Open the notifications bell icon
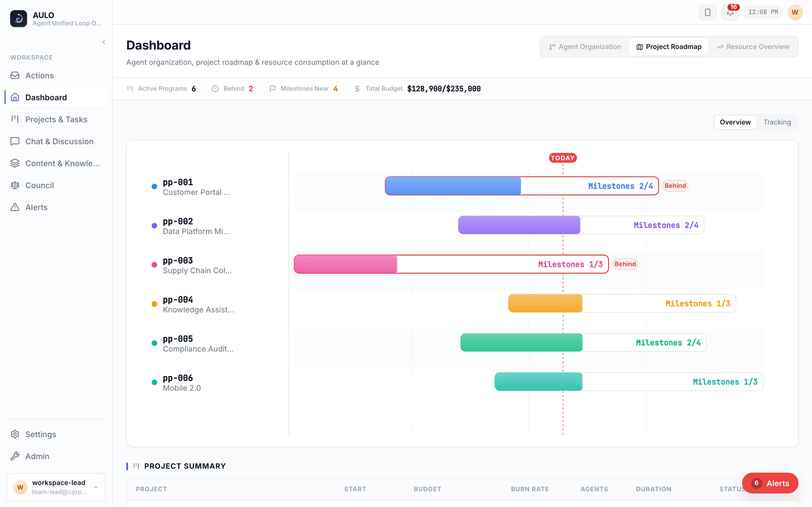This screenshot has height=507, width=812. click(730, 12)
